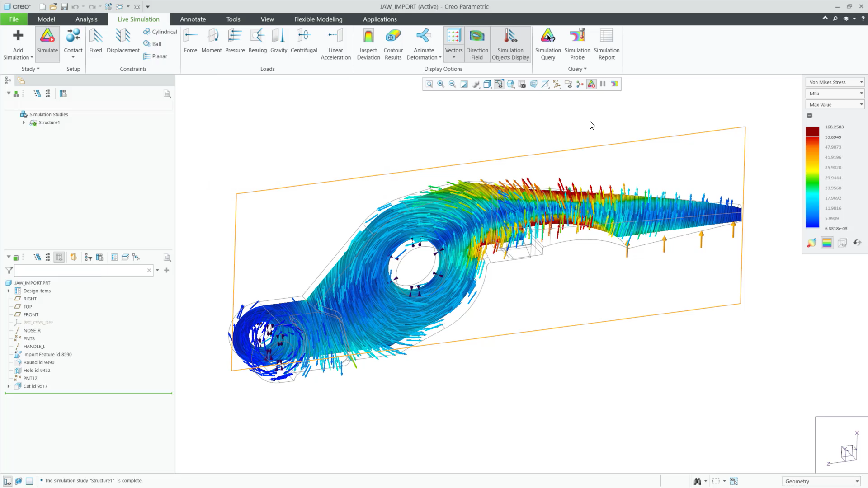Select the Pressure load icon
Screen dimensions: 868x488
point(235,41)
